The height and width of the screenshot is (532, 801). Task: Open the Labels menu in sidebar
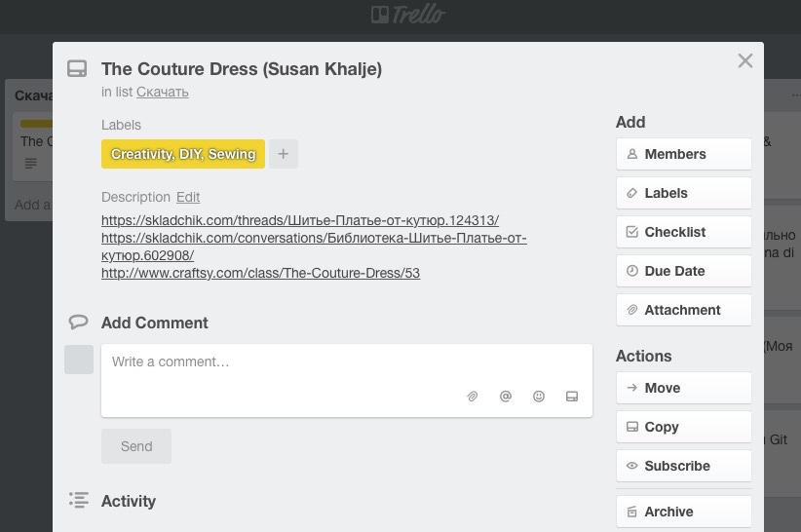click(x=683, y=193)
